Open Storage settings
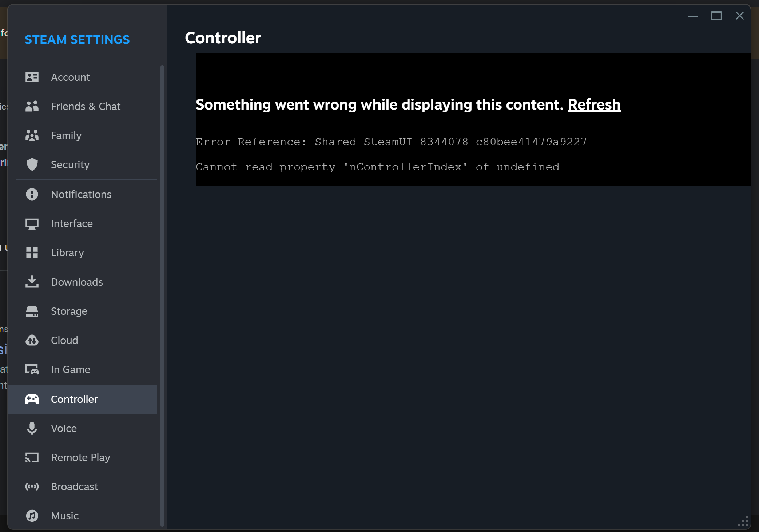This screenshot has height=532, width=759. click(69, 311)
